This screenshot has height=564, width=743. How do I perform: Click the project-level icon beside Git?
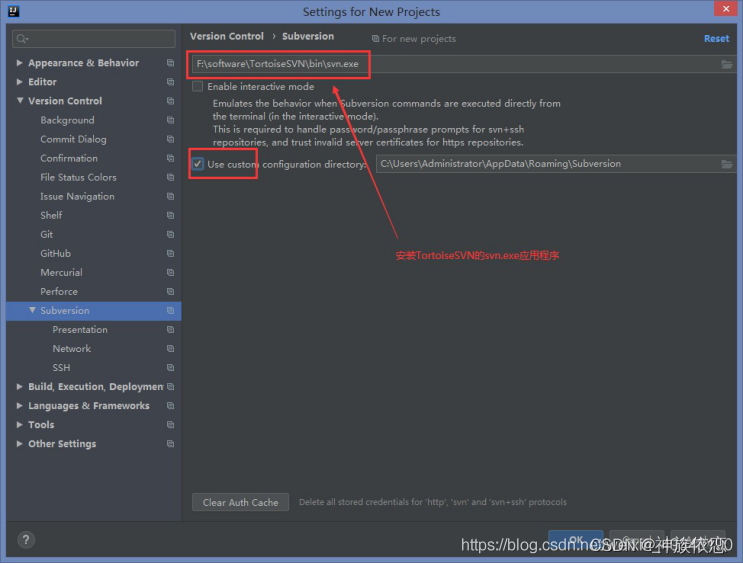[x=171, y=234]
